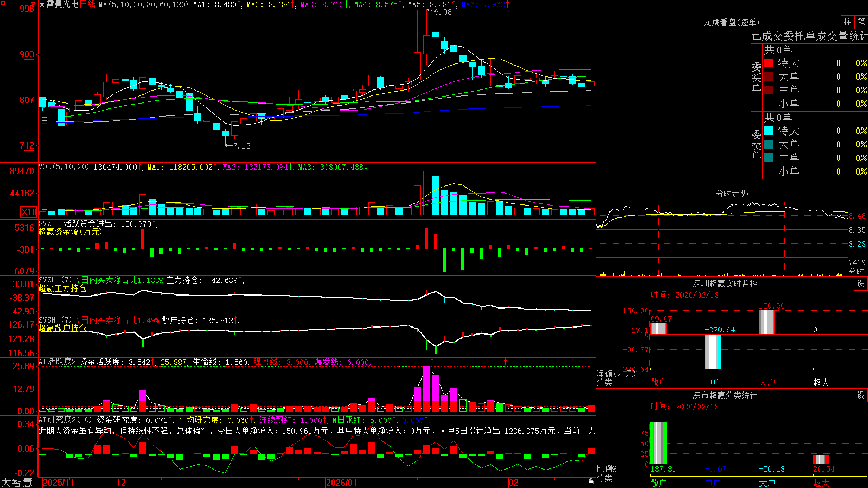
Task: Click the 137.31 散户 bar in 分类统计 chart
Action: pos(659,443)
